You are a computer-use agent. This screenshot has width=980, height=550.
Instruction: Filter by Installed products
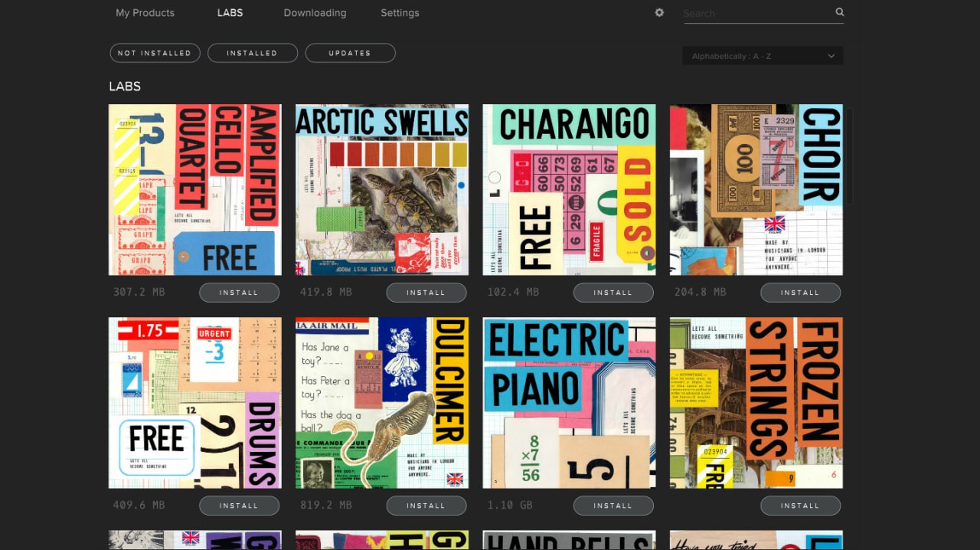tap(252, 53)
